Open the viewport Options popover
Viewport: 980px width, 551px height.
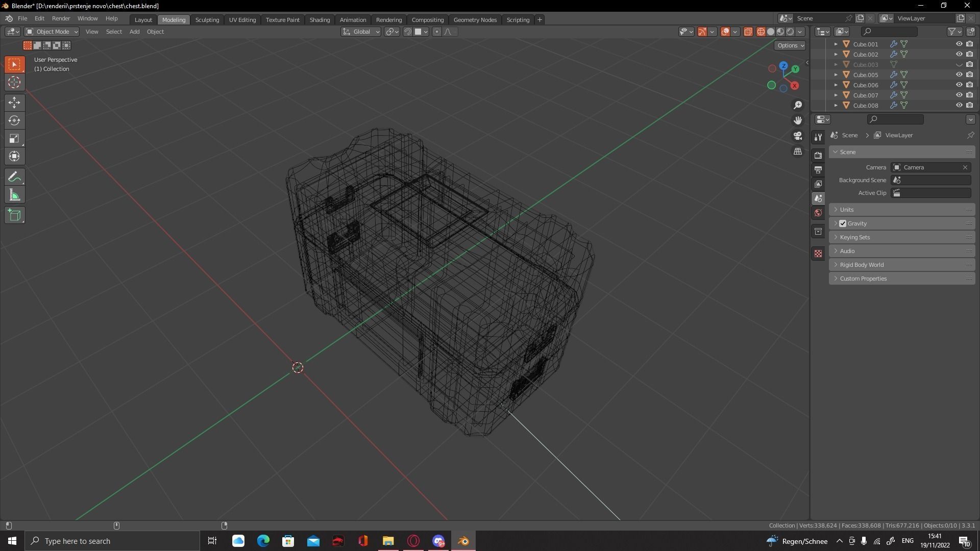[789, 45]
